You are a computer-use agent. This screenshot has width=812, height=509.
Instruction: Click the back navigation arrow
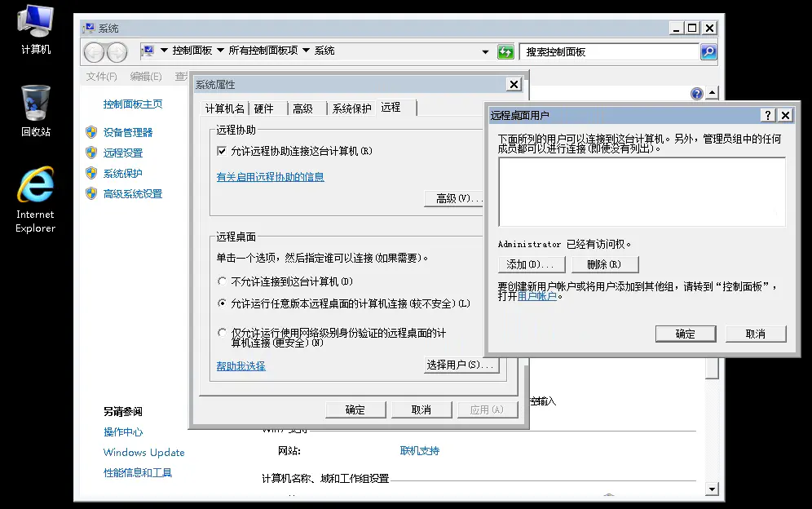(95, 51)
